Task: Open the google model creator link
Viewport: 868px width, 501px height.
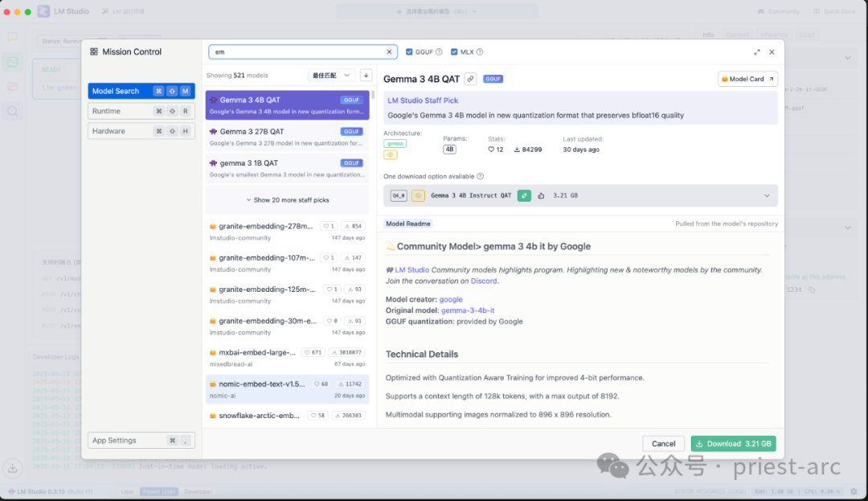Action: click(451, 299)
